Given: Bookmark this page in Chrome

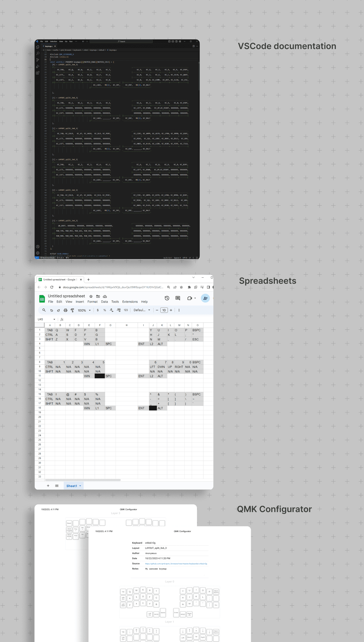Looking at the screenshot, I should 181,287.
